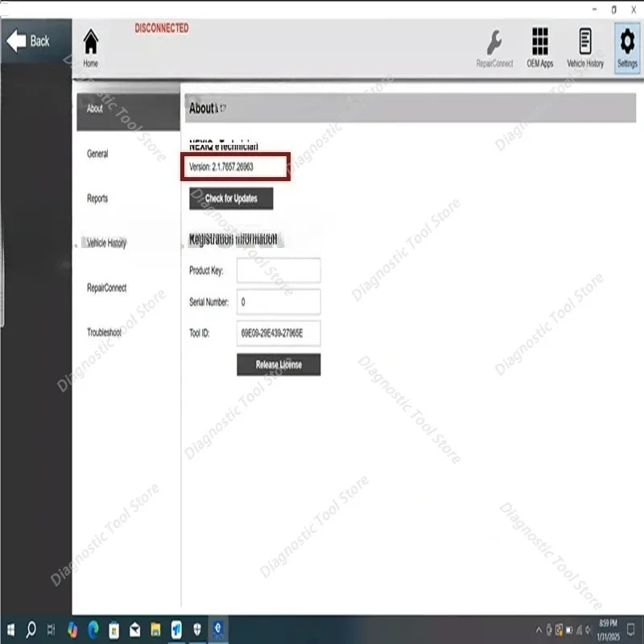Show hidden system tray icons
Viewport: 644px width, 644px height.
pyautogui.click(x=539, y=630)
